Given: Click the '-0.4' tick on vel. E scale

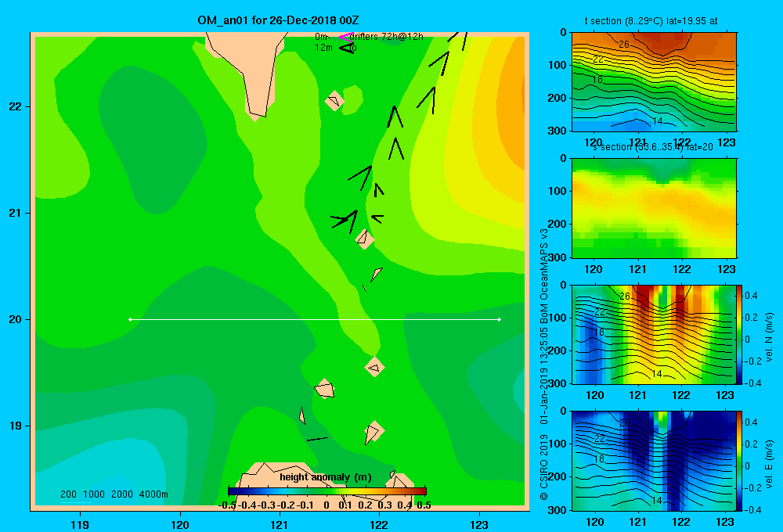Looking at the screenshot, I should 752,509.
